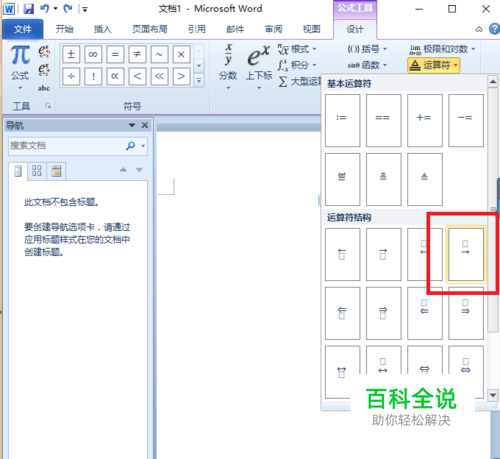This screenshot has width=500, height=459.
Task: Expand the full symbols gallery with More
Action: click(199, 80)
